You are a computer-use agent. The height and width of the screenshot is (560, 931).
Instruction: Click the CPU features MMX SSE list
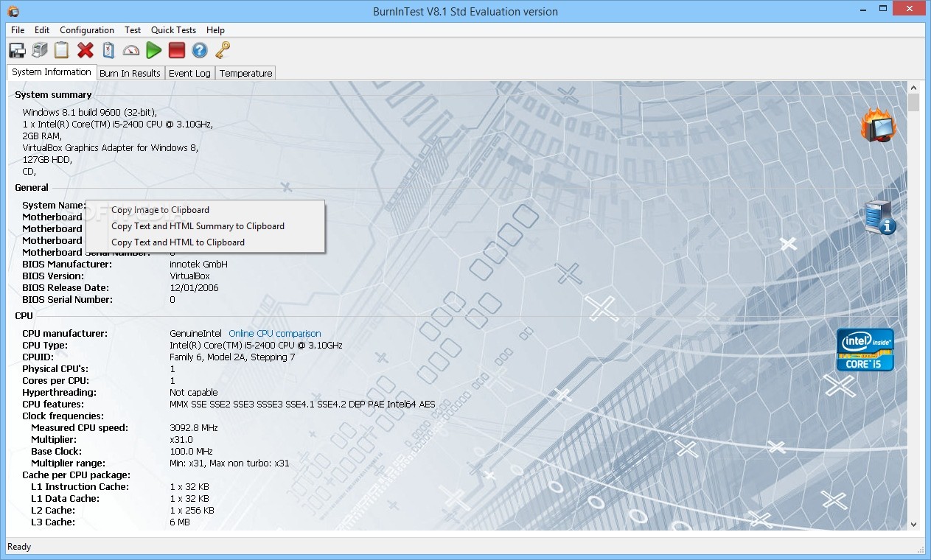[302, 405]
